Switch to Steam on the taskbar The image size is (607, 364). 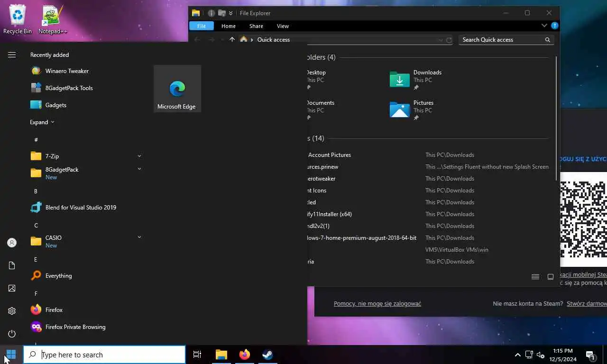[x=267, y=355]
